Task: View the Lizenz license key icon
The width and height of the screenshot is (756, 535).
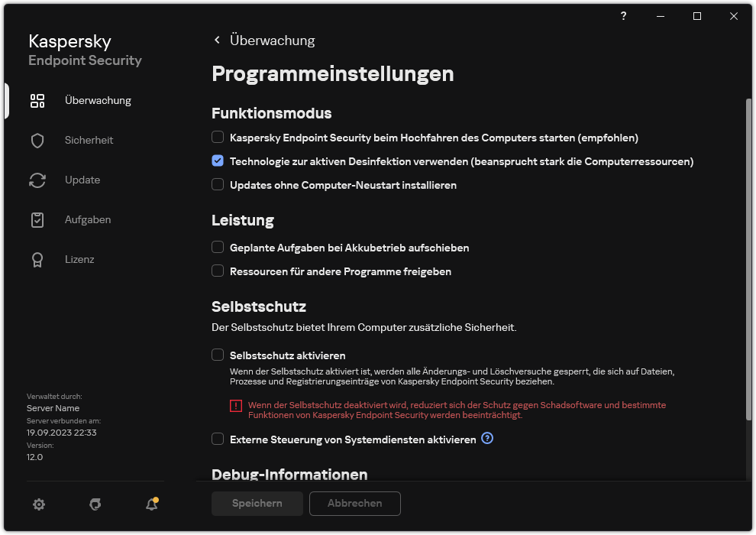Action: point(37,259)
